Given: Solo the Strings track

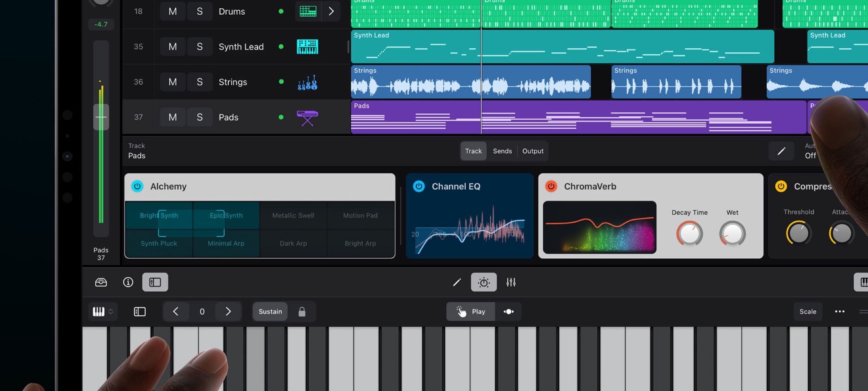Looking at the screenshot, I should tap(200, 82).
